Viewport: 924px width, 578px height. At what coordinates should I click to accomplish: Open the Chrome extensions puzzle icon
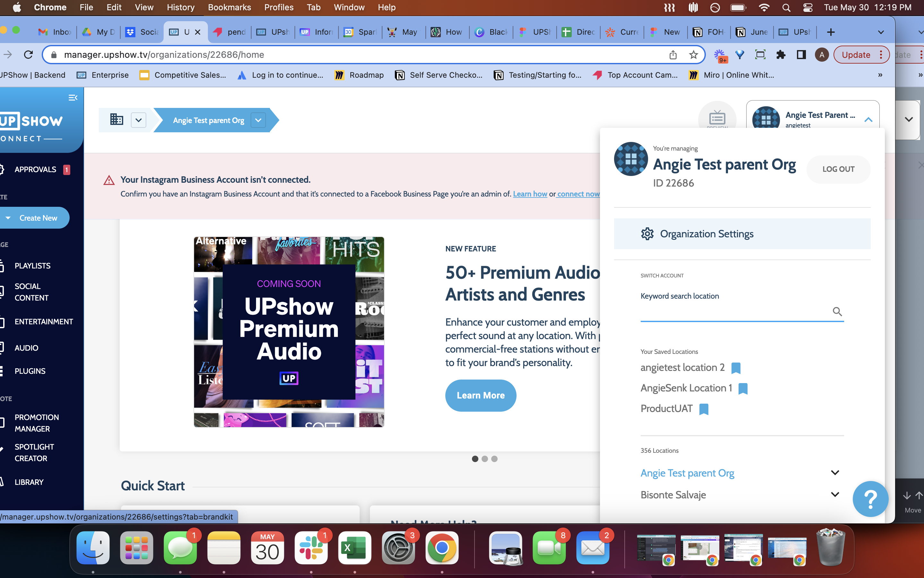coord(781,55)
